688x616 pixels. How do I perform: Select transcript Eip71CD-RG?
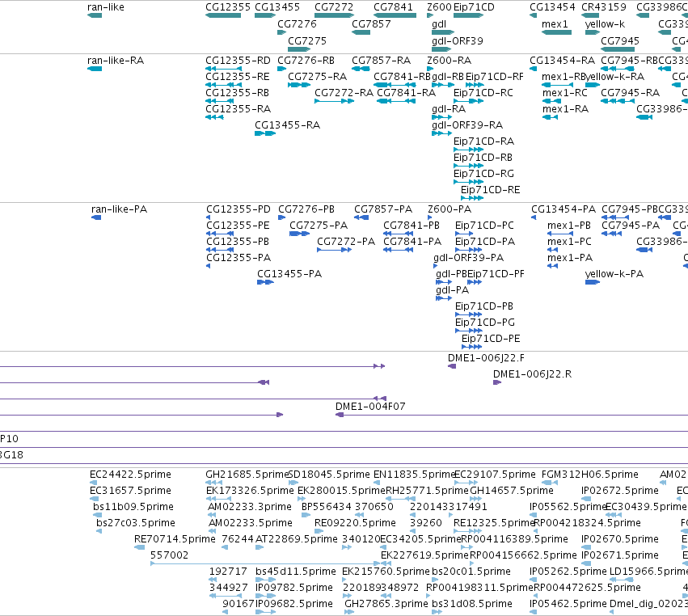coord(483,174)
